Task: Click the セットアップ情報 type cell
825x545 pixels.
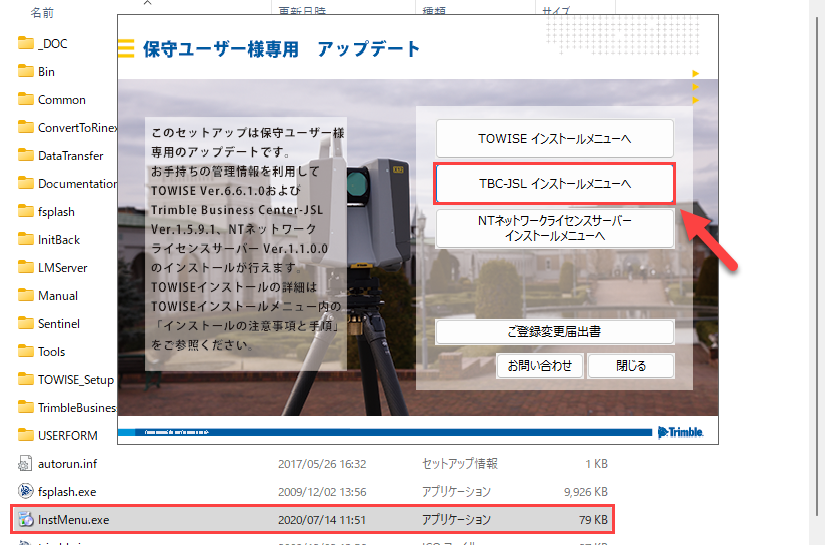Action: [460, 463]
